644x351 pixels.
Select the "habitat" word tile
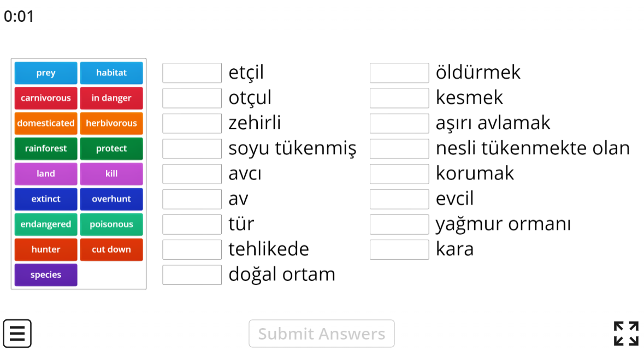click(x=111, y=73)
